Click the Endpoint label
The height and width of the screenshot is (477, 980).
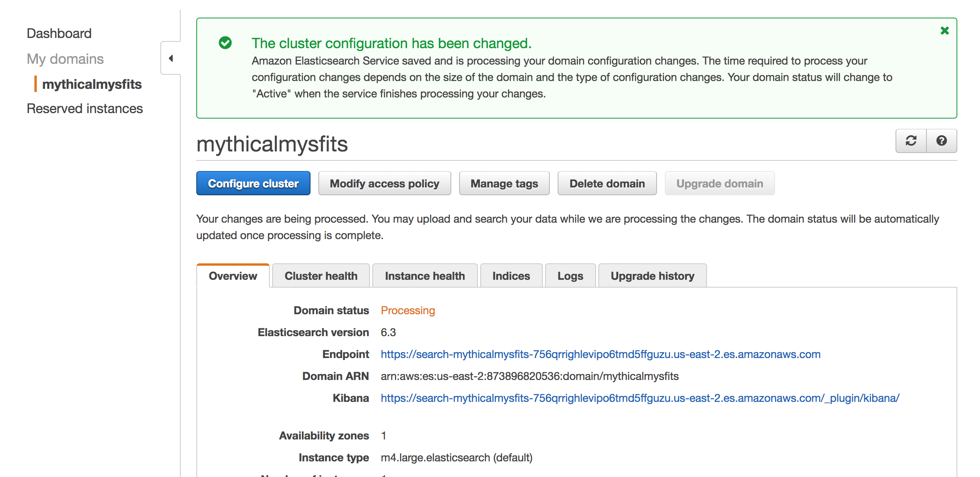point(346,354)
